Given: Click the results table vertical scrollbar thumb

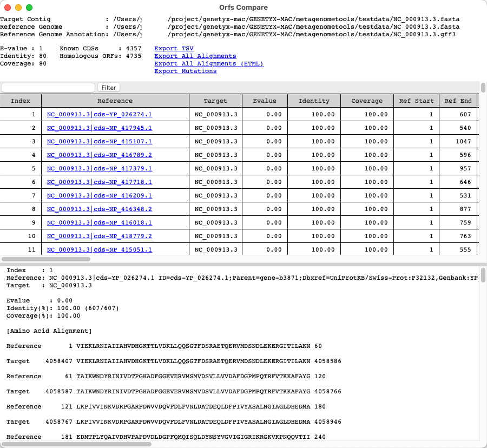Looking at the screenshot, I should 483,88.
